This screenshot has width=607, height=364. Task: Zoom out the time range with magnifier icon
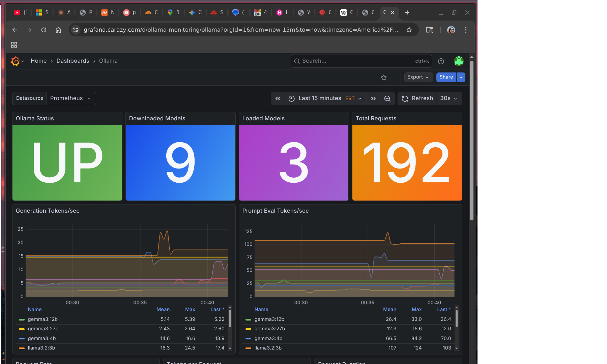[x=387, y=98]
